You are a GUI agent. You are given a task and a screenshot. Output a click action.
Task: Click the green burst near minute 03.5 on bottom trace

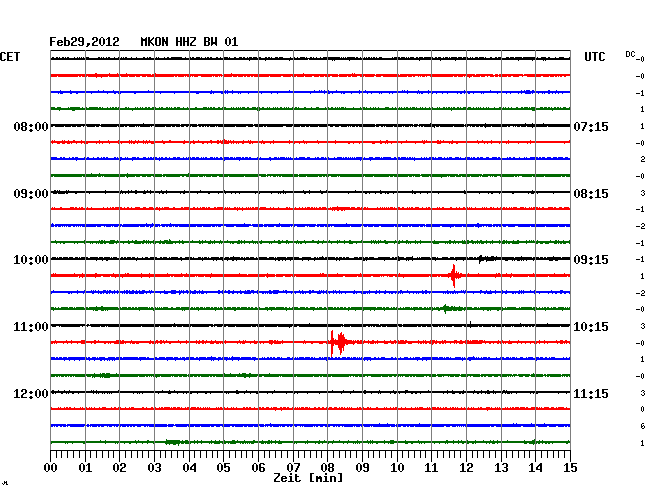click(x=173, y=442)
